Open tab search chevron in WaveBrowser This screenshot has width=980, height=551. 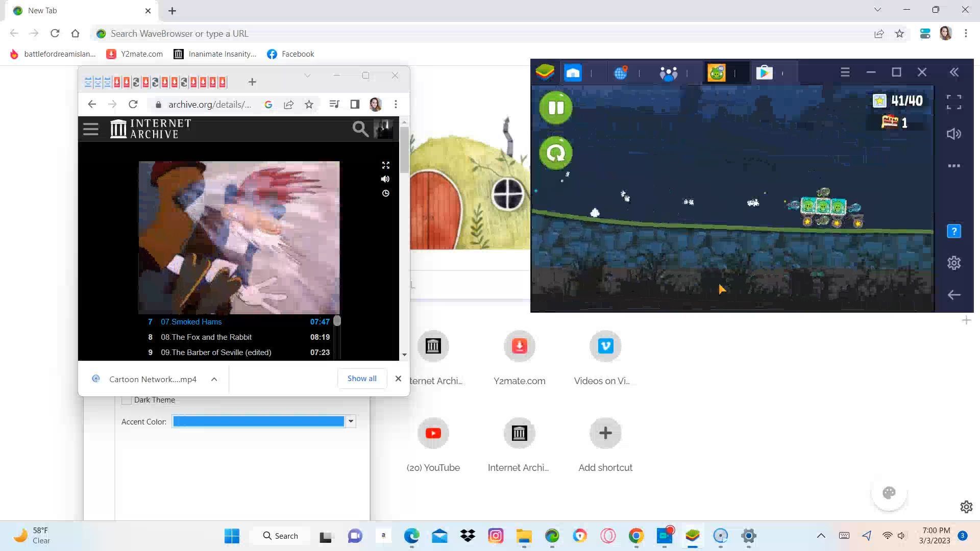[x=877, y=10]
